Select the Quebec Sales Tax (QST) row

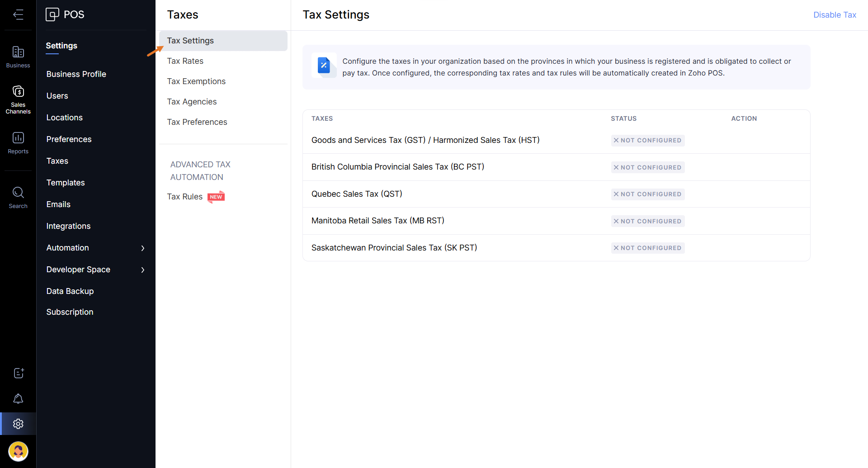356,194
